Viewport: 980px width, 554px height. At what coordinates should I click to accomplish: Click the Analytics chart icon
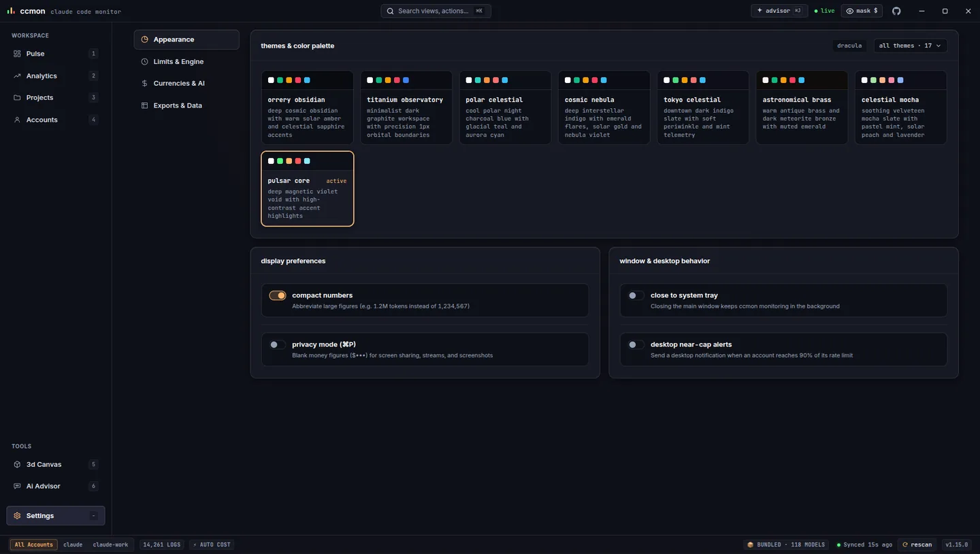pos(17,76)
